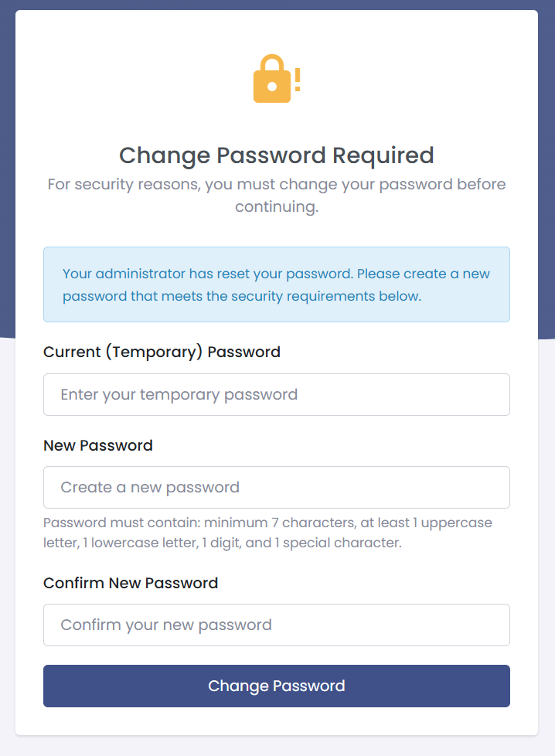Click the Change Password button label text
Screen dimensions: 555x756
point(276,686)
